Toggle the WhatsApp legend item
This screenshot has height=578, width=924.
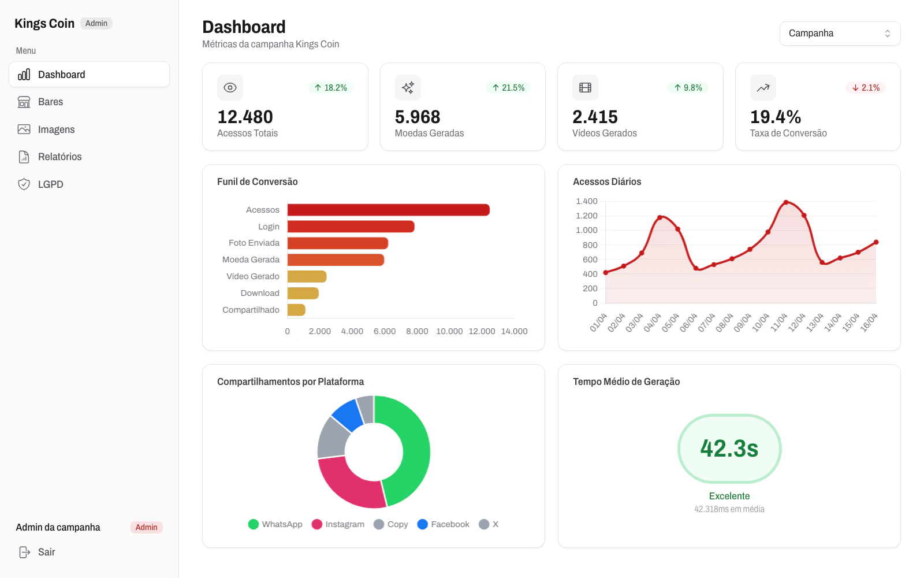[275, 524]
